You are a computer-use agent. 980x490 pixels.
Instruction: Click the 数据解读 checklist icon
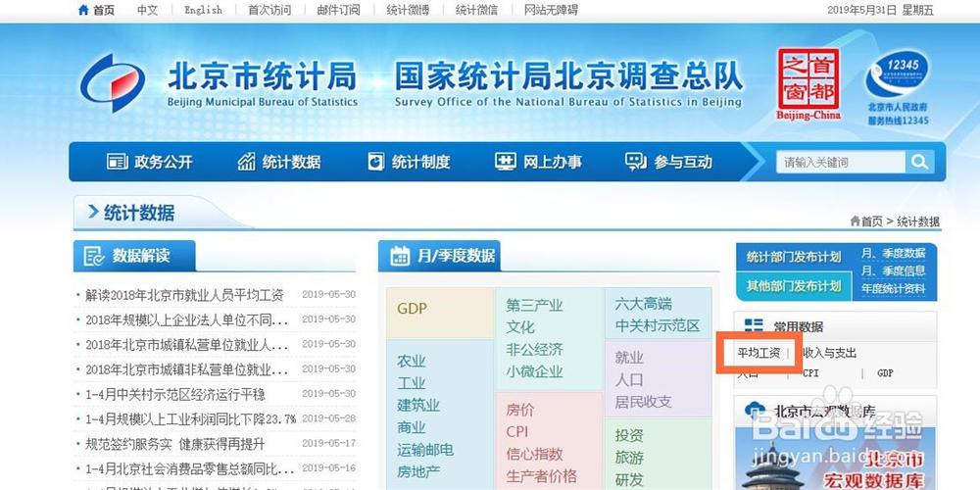coord(94,256)
